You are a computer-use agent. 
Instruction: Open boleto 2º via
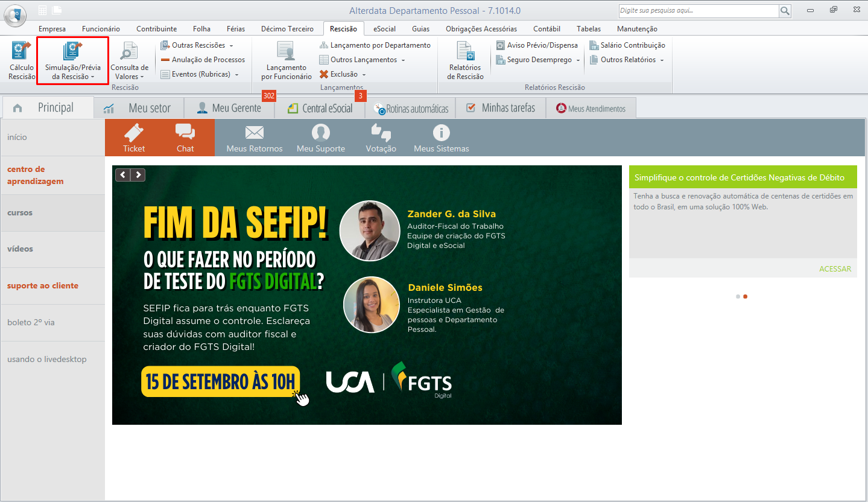coord(52,322)
